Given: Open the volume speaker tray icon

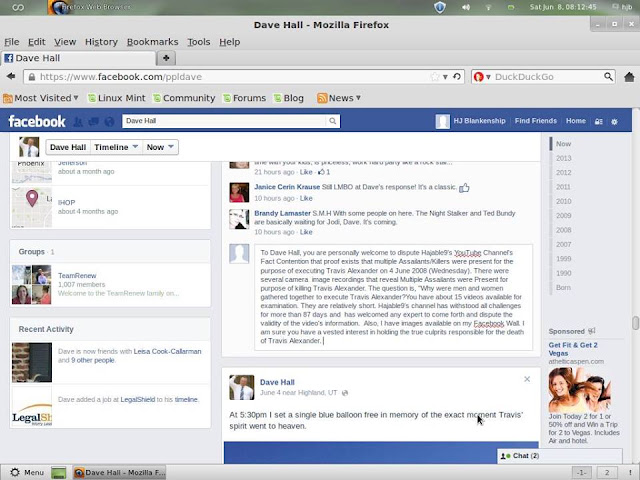Looking at the screenshot, I should [x=466, y=7].
